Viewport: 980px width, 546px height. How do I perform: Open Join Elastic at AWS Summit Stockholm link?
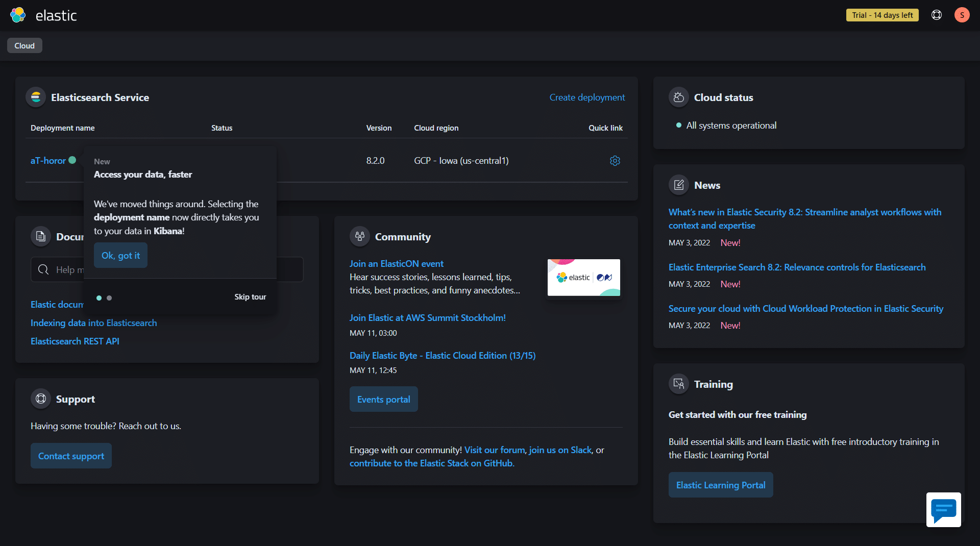click(428, 318)
